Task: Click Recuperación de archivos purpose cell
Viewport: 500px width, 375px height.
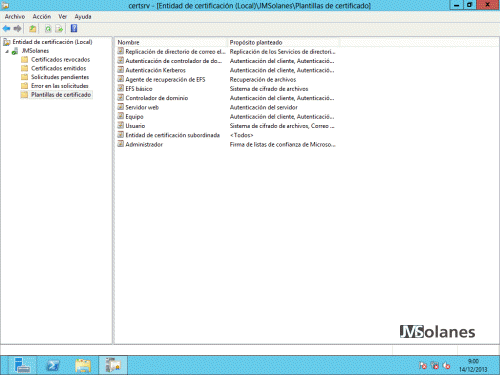Action: coord(263,80)
